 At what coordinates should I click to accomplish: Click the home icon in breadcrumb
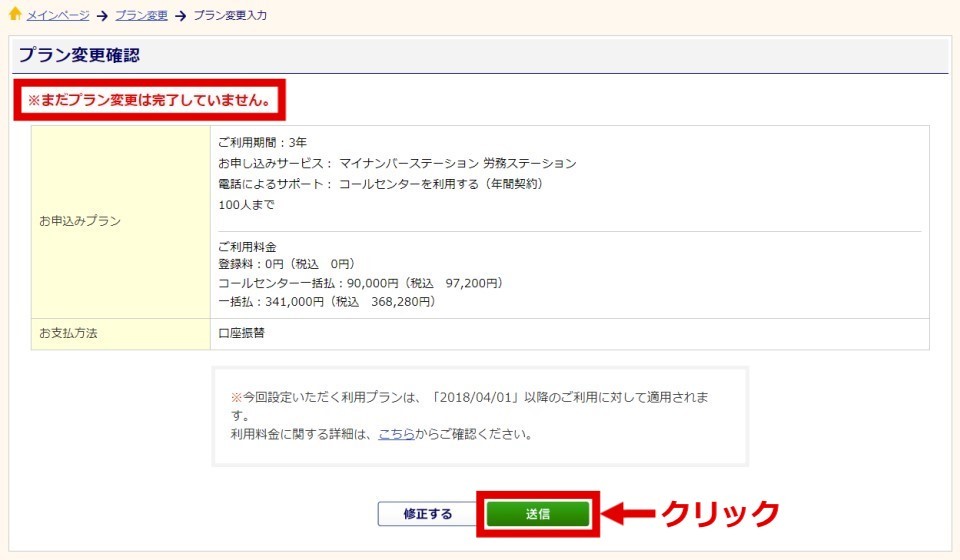[15, 14]
